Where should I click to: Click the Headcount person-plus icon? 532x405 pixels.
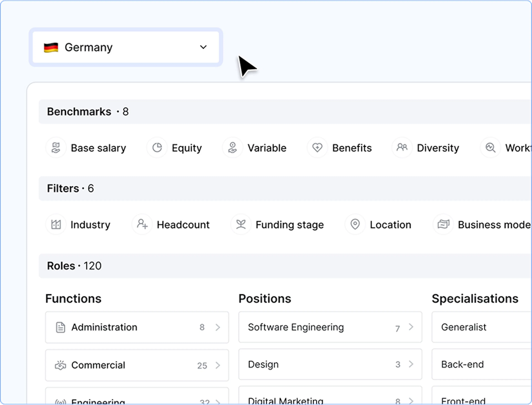142,224
